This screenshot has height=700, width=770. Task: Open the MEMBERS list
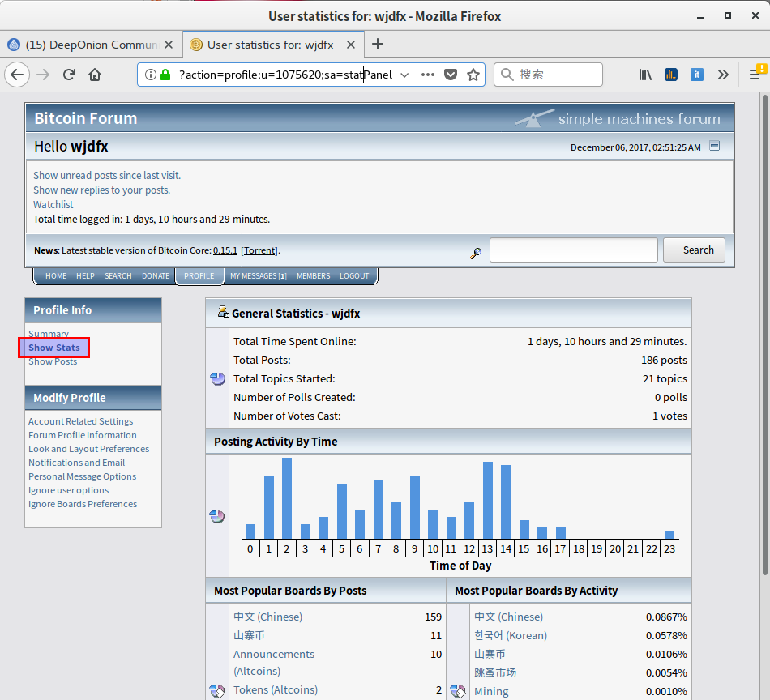(314, 276)
